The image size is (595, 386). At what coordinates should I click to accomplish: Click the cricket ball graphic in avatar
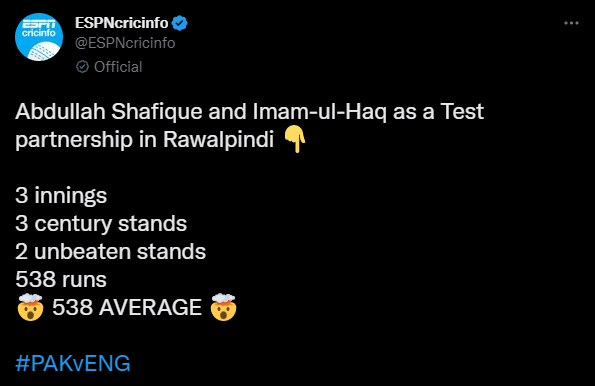click(x=44, y=51)
